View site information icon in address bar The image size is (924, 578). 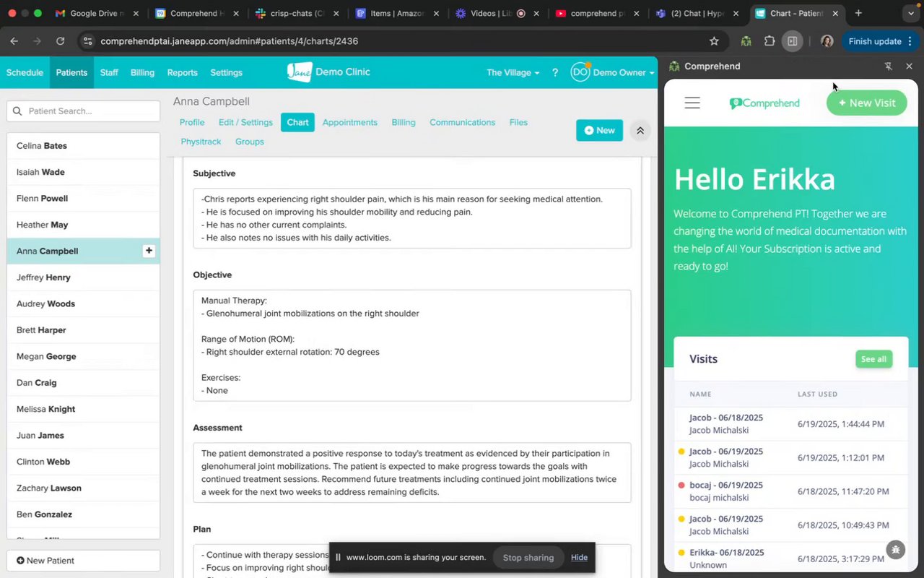87,41
